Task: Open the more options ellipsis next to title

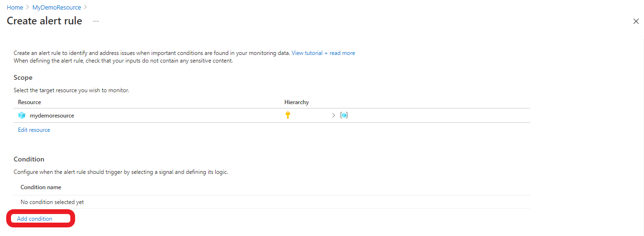Action: point(96,21)
